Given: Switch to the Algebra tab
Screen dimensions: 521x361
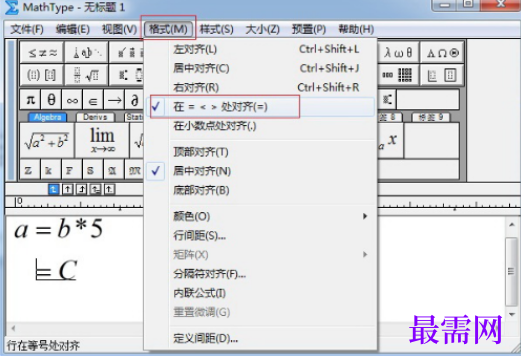Looking at the screenshot, I should tap(47, 117).
